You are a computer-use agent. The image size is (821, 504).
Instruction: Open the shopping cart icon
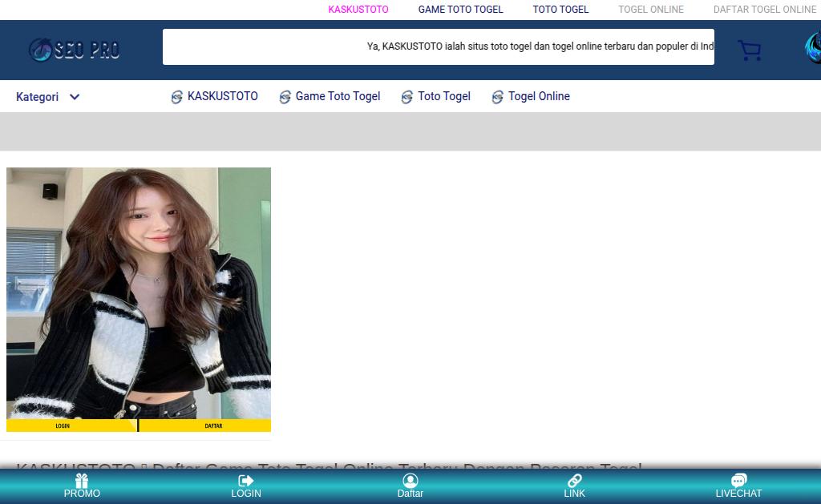[750, 50]
